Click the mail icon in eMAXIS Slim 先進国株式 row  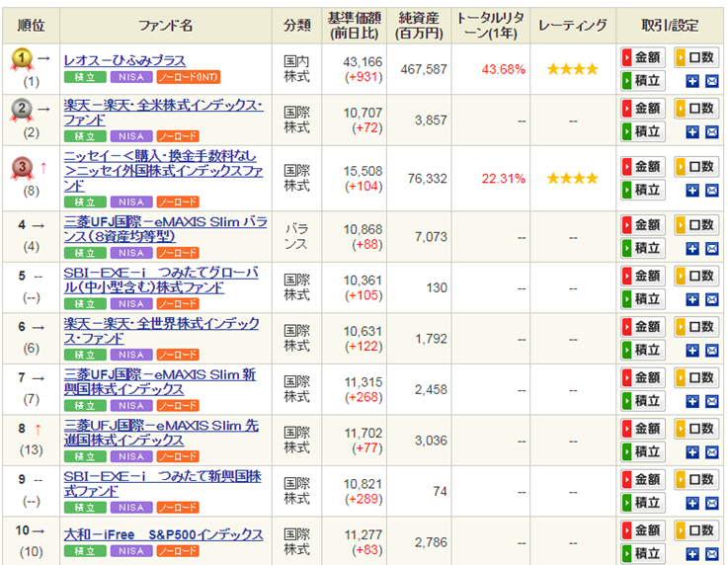coord(712,451)
